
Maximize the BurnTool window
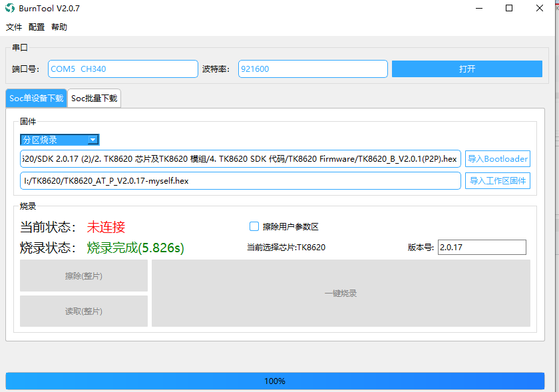click(x=509, y=8)
